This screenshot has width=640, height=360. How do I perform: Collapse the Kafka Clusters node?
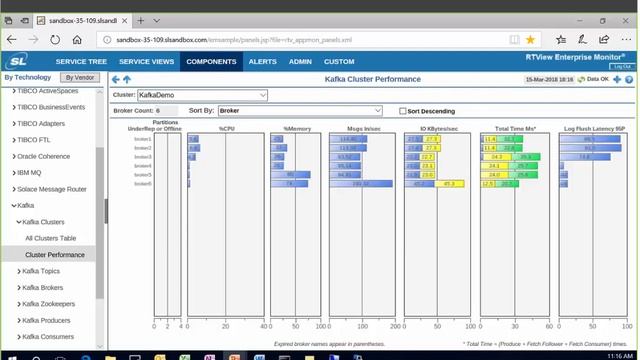click(x=19, y=222)
